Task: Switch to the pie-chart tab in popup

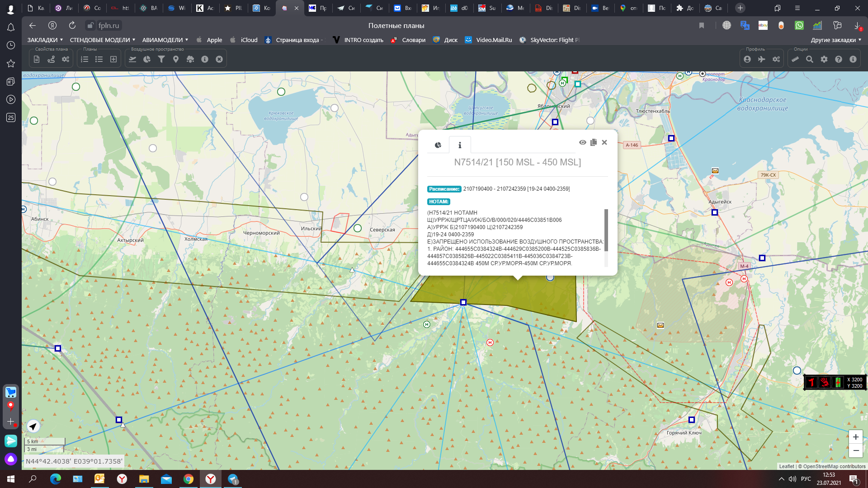Action: click(x=438, y=145)
